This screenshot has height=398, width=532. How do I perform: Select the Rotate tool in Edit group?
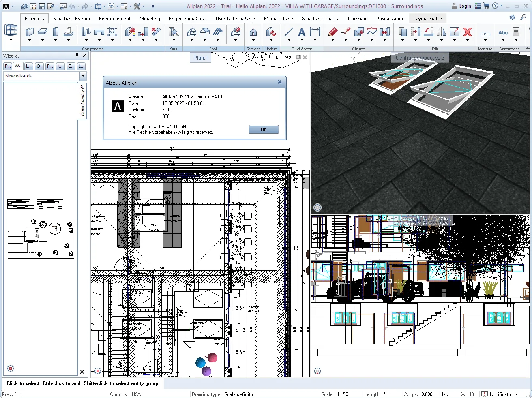pos(429,32)
